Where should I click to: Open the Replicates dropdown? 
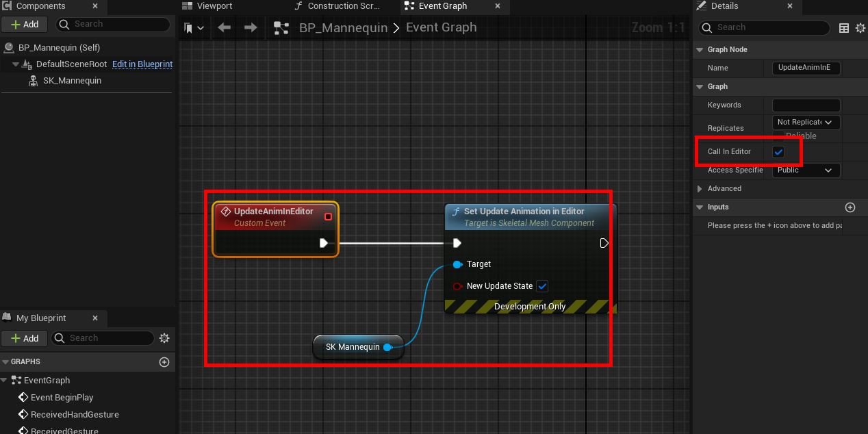[x=805, y=123]
